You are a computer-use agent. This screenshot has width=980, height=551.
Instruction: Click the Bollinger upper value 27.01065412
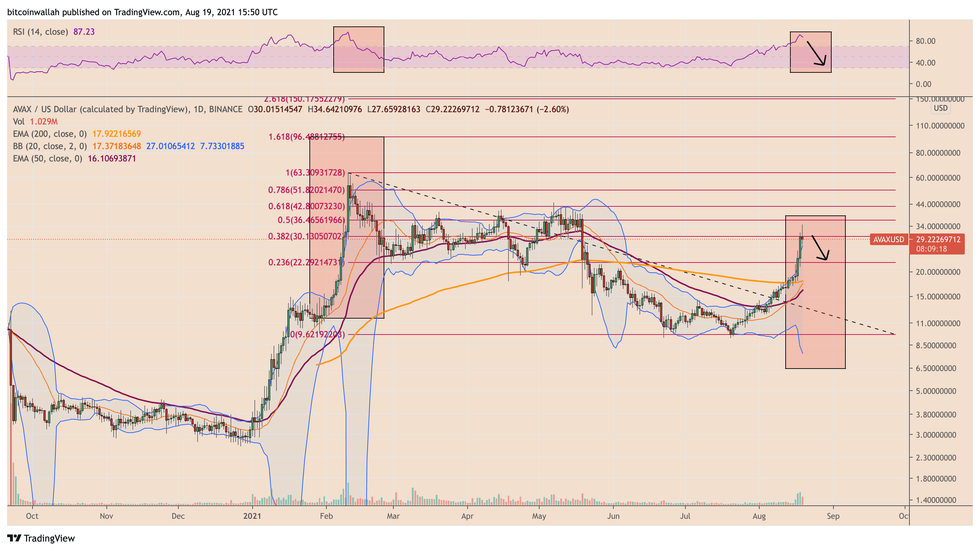tap(170, 146)
